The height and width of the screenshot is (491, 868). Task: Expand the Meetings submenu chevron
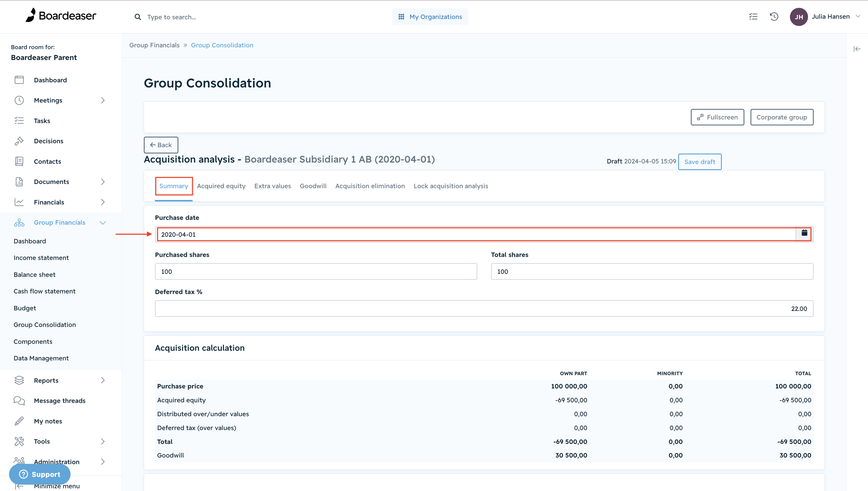[x=103, y=100]
